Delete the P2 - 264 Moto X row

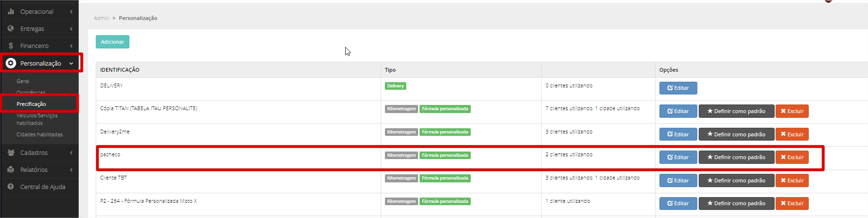pyautogui.click(x=792, y=203)
